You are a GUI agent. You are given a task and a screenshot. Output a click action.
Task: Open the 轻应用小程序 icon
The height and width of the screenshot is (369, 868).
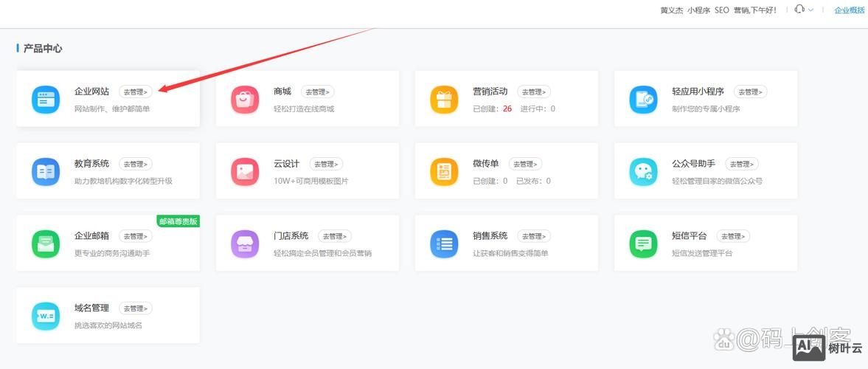click(643, 100)
